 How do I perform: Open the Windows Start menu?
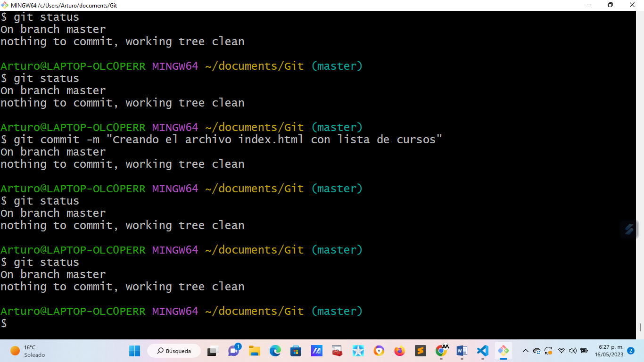coord(135,351)
